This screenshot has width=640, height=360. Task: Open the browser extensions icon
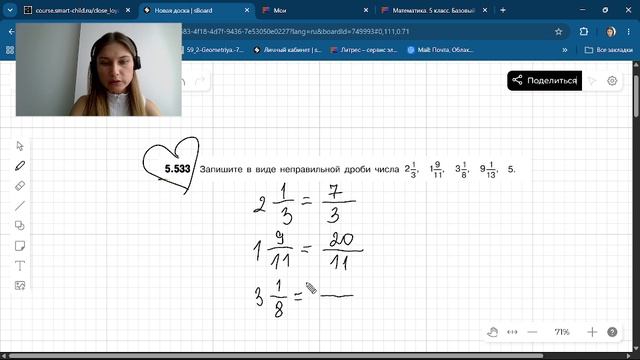tap(584, 31)
